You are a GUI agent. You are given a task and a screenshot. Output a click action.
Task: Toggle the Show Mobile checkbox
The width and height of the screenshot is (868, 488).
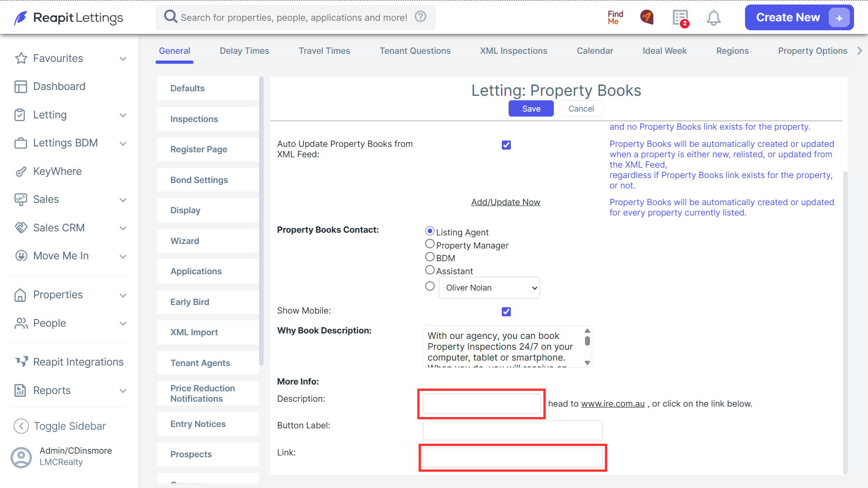(506, 312)
